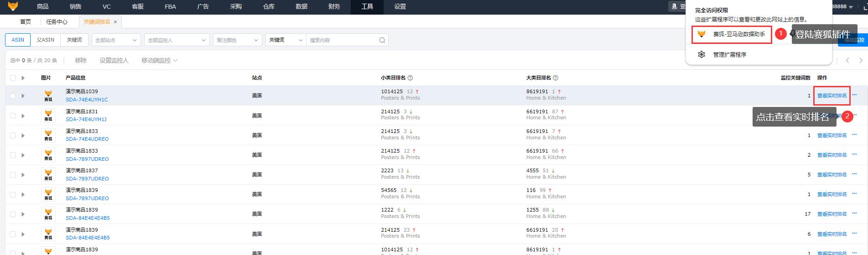Image resolution: width=868 pixels, height=255 pixels.
Task: Open more-actions ellipsis for 演示商品1837 row
Action: pos(854,174)
